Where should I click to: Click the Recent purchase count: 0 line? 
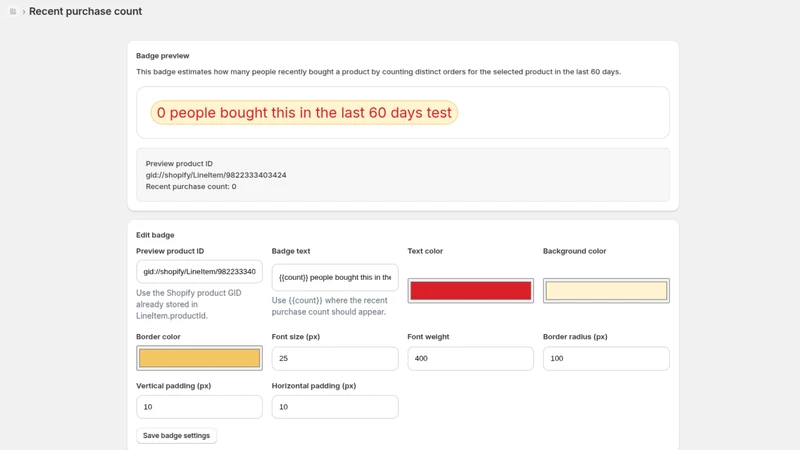tap(191, 186)
